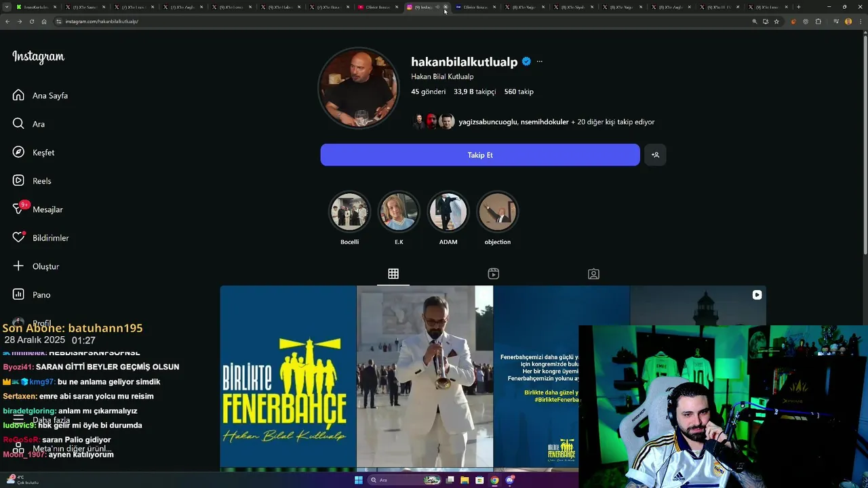Image resolution: width=868 pixels, height=488 pixels.
Task: Click the similar accounts suggestion icon button
Action: [x=655, y=155]
